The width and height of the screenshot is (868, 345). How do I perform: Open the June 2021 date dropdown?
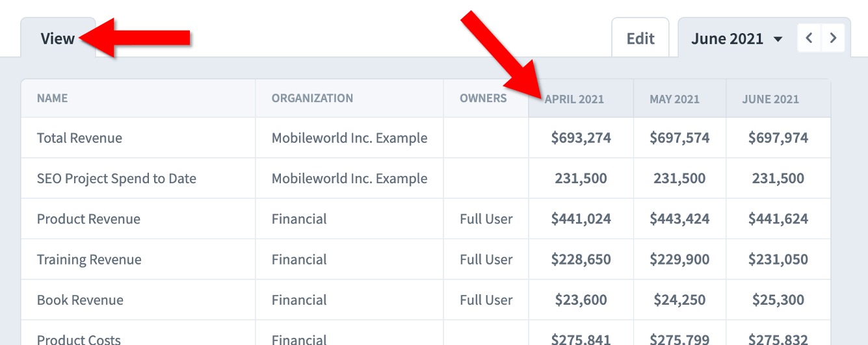[x=736, y=39]
